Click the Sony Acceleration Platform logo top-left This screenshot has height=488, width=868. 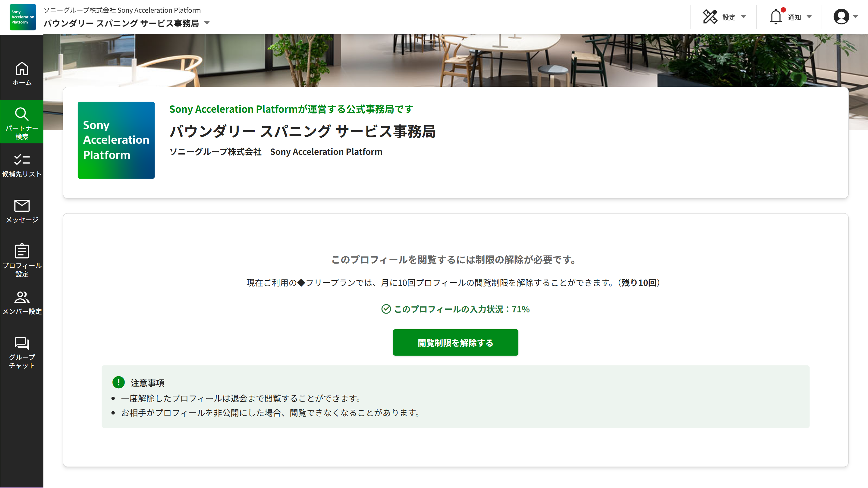point(22,17)
